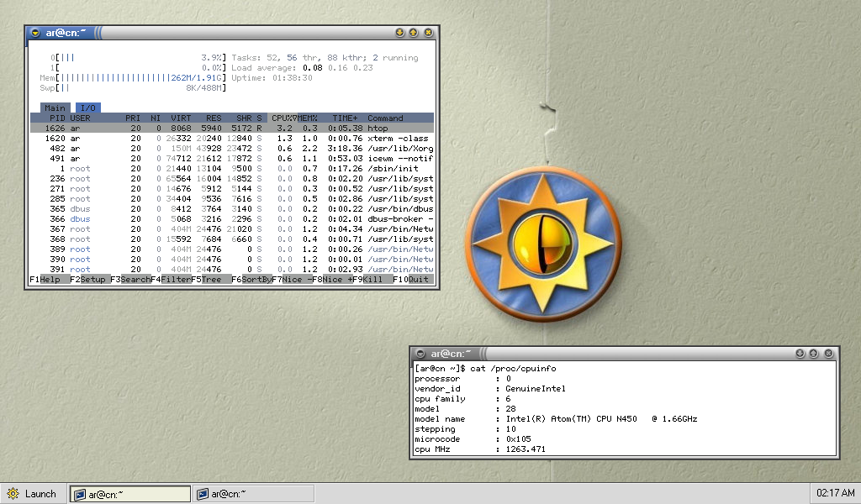Screen dimensions: 861x504
Task: Close the htop terminal window
Action: click(x=428, y=33)
